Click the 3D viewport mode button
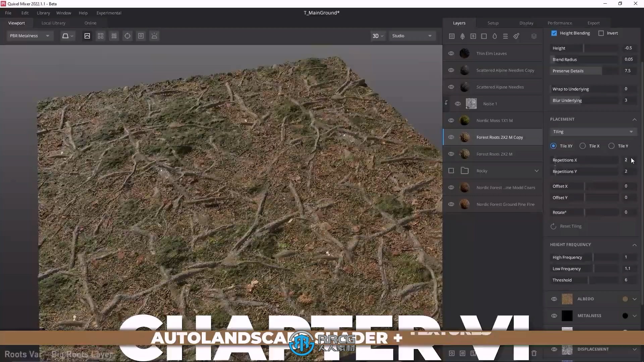This screenshot has height=362, width=644. [376, 36]
